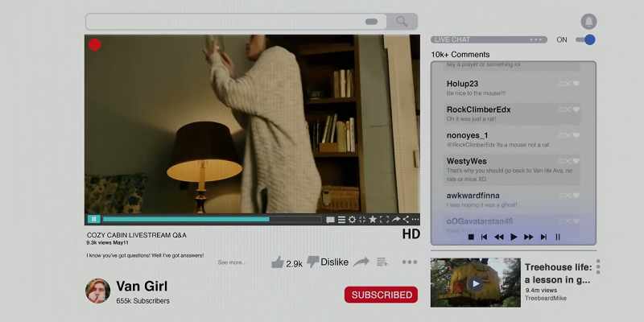Viewport: 644px width, 322px height.
Task: Share video using arrow below player
Action: coord(361,262)
